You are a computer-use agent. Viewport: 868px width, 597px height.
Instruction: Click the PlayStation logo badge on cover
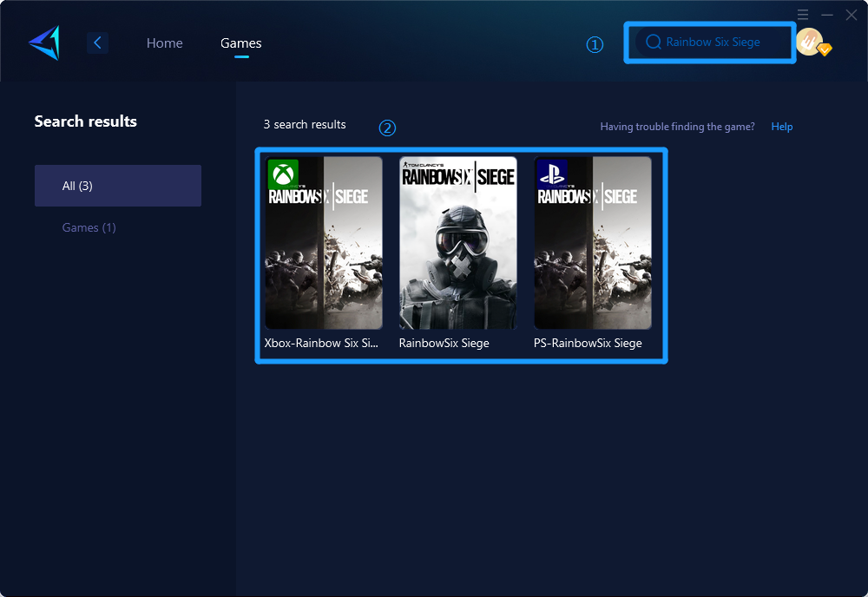tap(552, 174)
